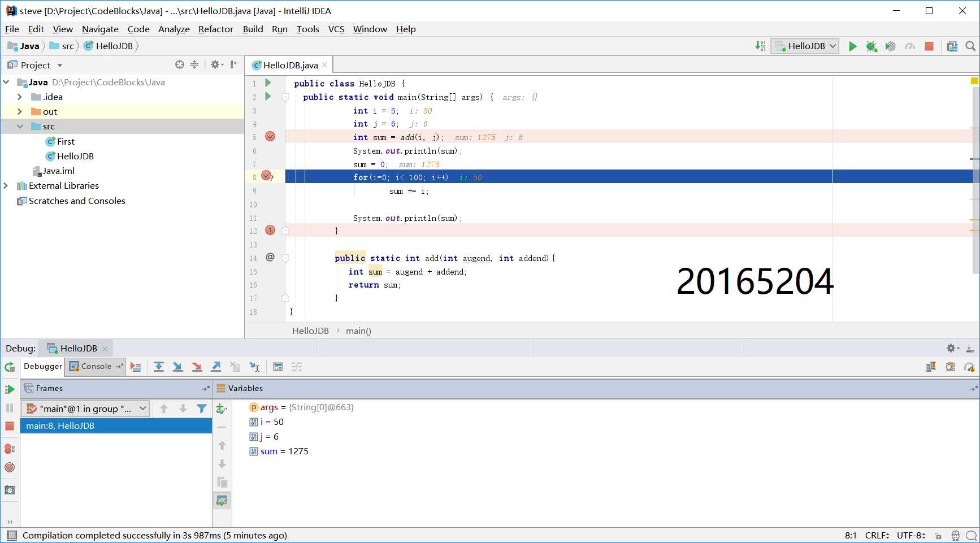
Task: Click the Get thread dump camera icon
Action: (x=10, y=490)
